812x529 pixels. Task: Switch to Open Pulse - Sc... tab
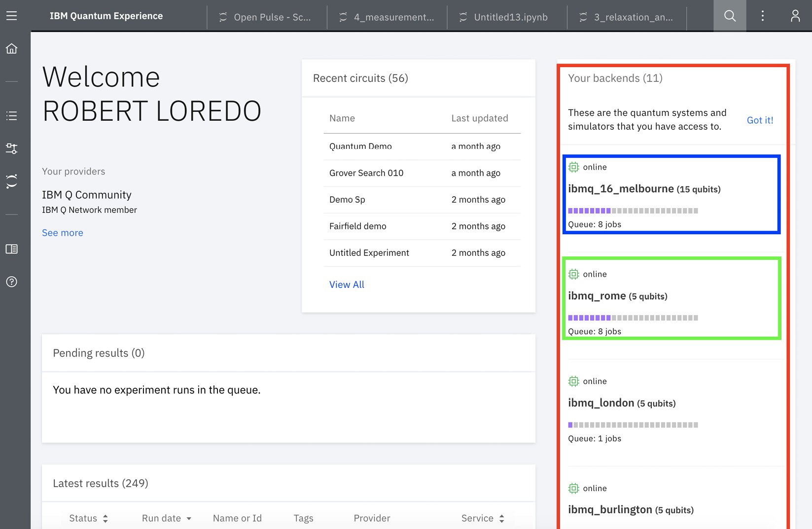tap(267, 17)
